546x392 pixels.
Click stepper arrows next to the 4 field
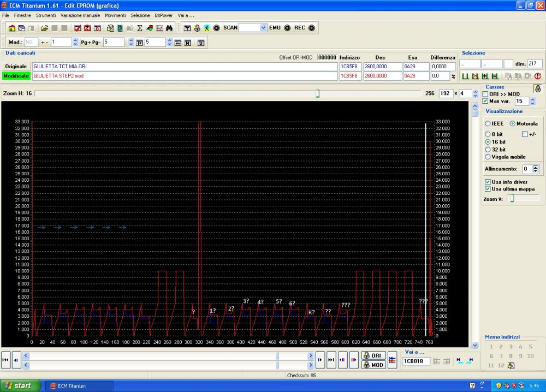tap(476, 93)
